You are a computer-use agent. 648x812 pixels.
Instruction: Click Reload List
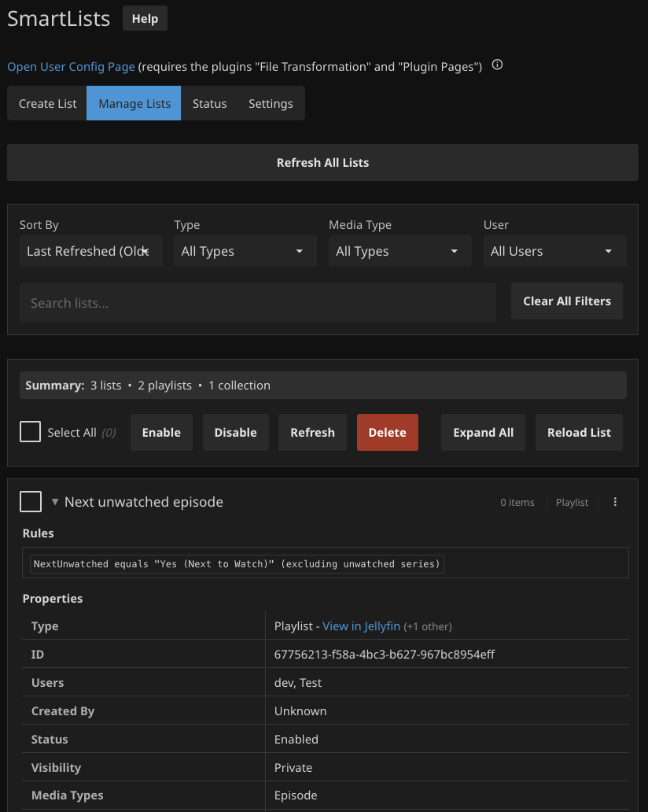(x=579, y=433)
